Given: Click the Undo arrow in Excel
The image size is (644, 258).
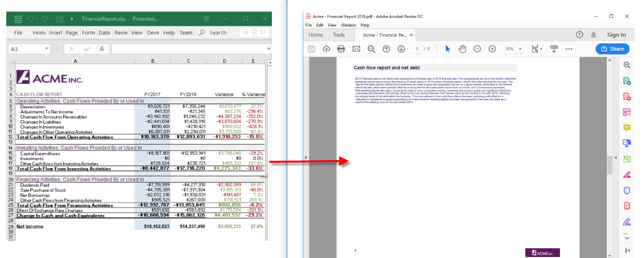Looking at the screenshot, I should [31, 19].
